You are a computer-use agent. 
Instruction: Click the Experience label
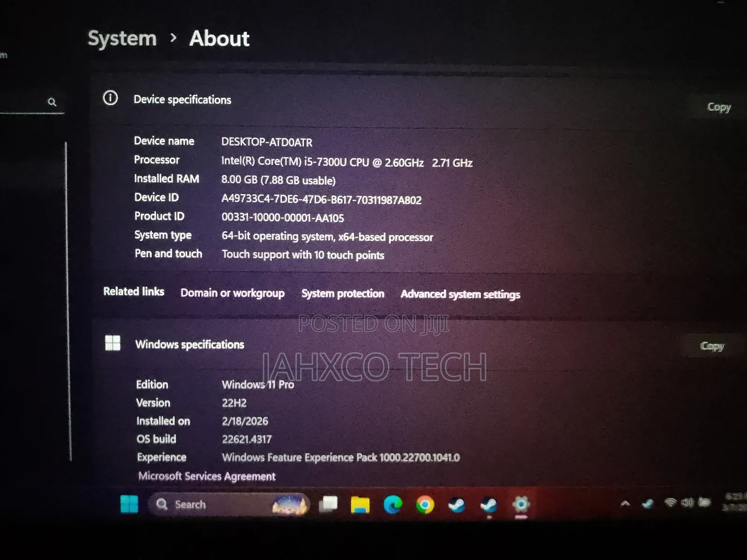coord(162,457)
